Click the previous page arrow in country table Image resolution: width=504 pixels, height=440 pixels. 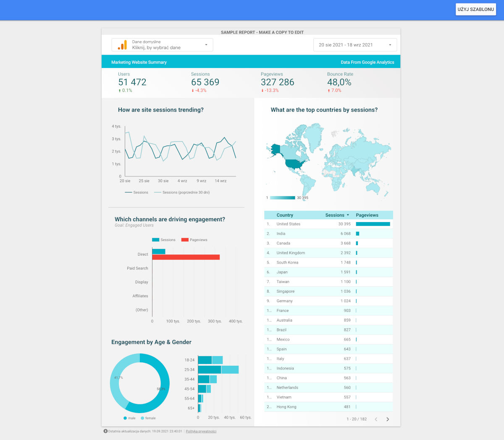click(x=376, y=419)
